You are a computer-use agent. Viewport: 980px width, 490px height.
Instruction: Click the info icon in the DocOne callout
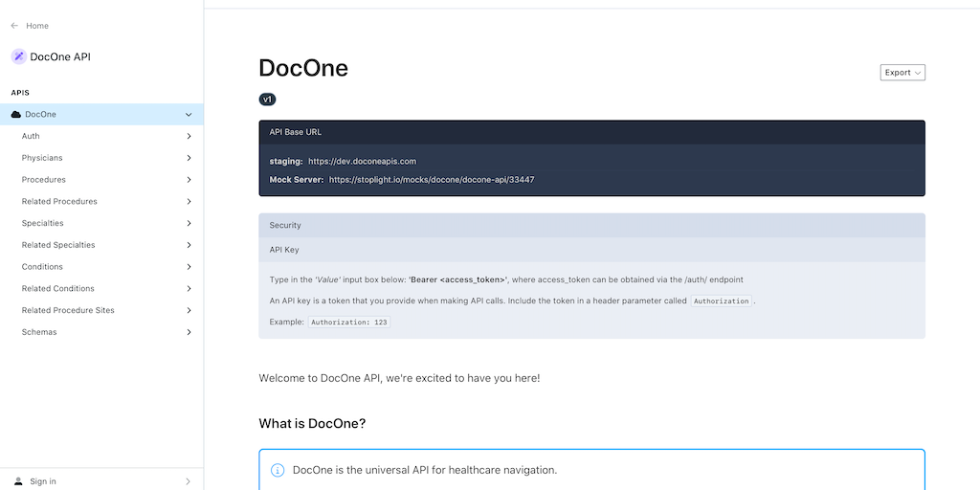pos(277,470)
